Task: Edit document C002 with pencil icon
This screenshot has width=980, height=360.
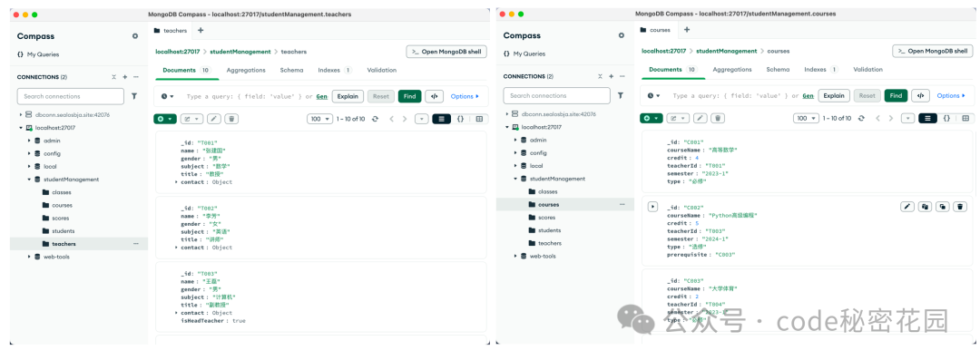Action: (x=906, y=206)
